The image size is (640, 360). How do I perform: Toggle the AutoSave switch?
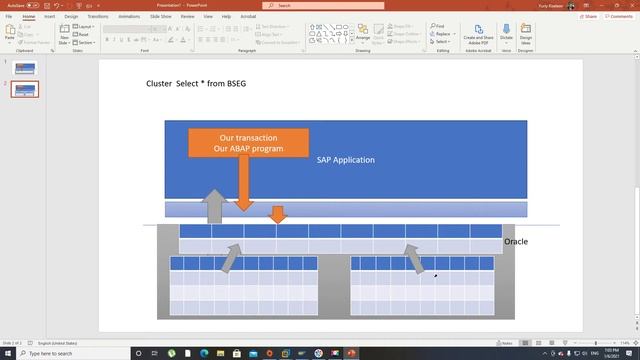(33, 5)
